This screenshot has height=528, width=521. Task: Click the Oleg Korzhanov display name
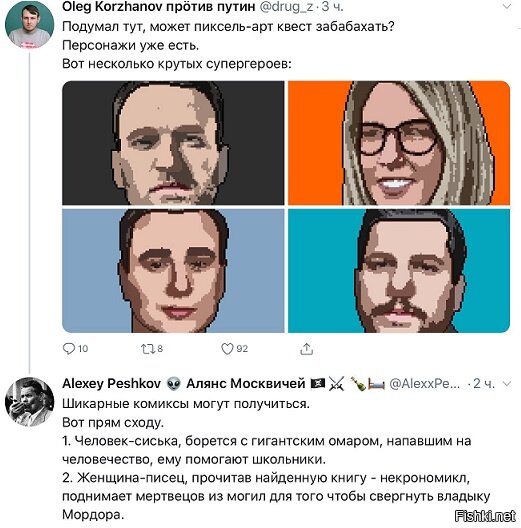(158, 7)
